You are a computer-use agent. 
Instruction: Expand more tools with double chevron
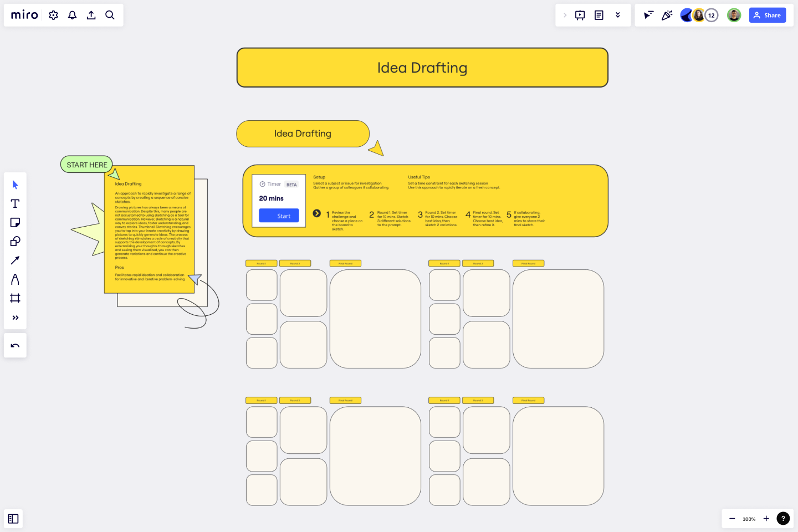pos(15,318)
